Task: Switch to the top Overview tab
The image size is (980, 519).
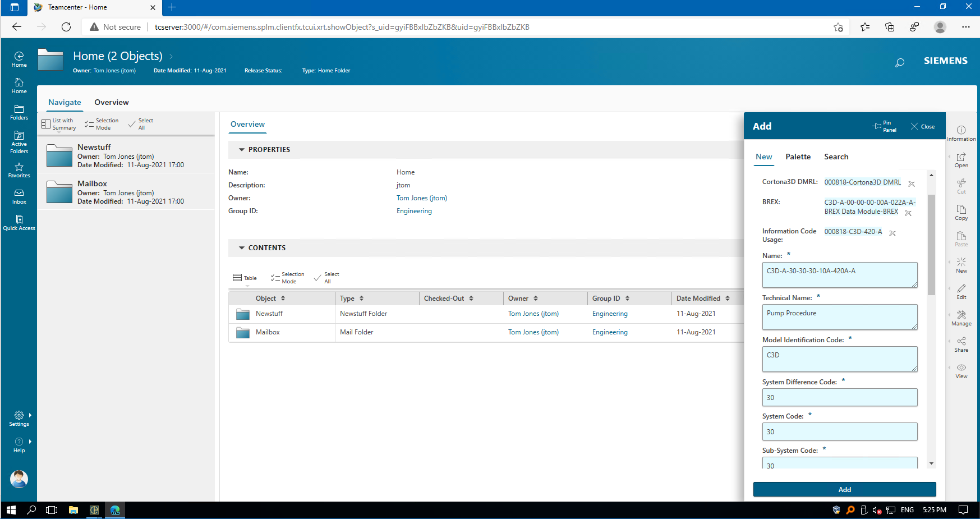Action: click(112, 102)
